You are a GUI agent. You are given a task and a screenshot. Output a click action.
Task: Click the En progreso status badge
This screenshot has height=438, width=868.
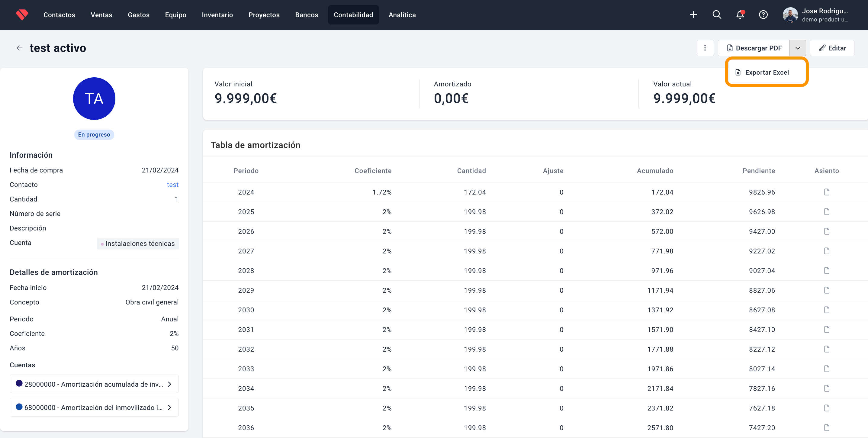click(x=94, y=134)
